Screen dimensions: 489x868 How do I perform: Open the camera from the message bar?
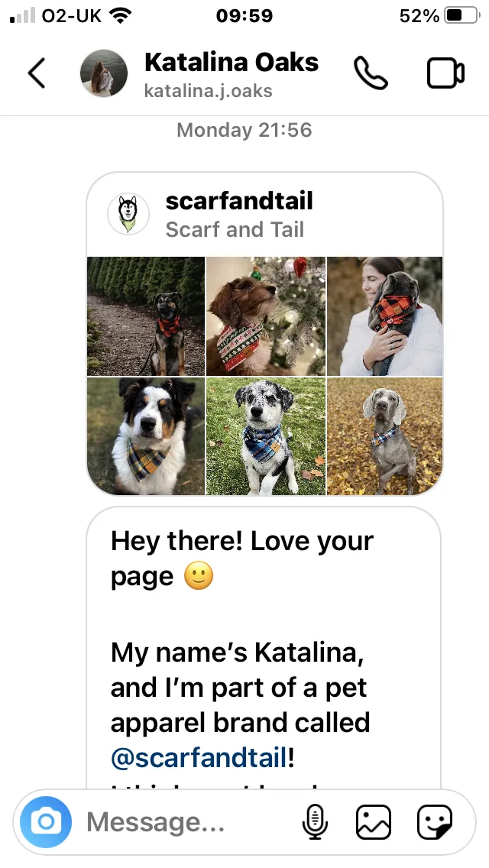pos(46,822)
